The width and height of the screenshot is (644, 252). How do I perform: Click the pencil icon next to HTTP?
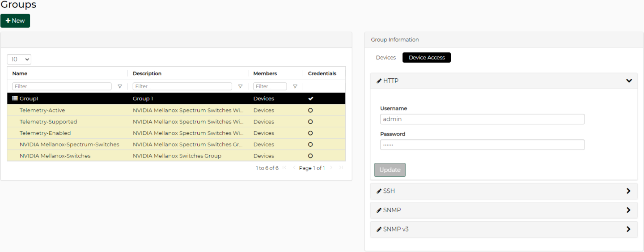379,81
